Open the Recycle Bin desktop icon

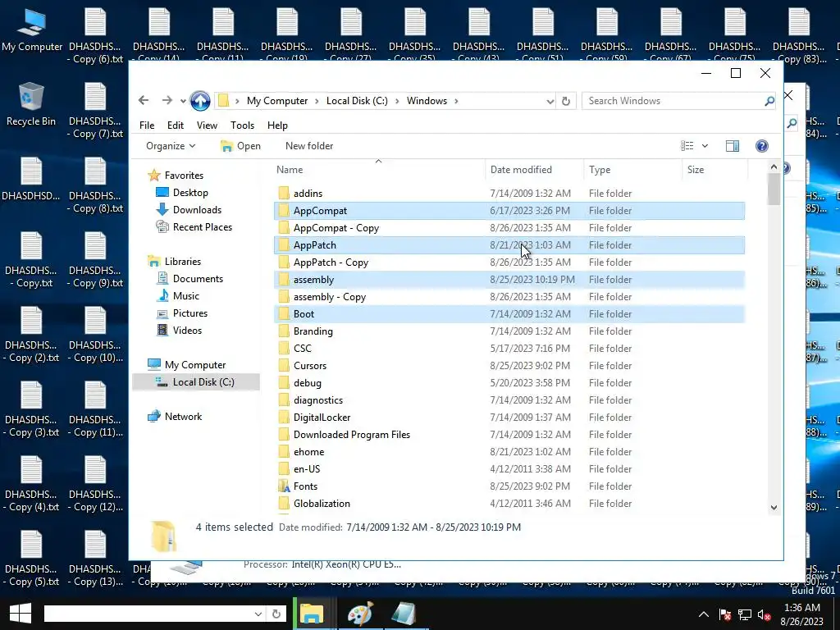(x=31, y=105)
